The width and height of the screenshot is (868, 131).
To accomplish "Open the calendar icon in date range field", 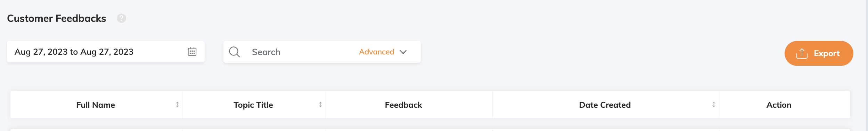I will 192,52.
